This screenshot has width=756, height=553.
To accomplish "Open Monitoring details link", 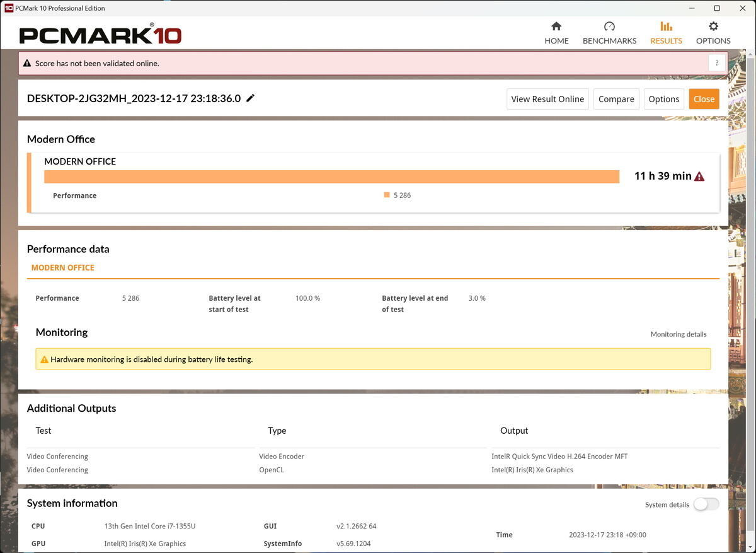I will (x=679, y=334).
